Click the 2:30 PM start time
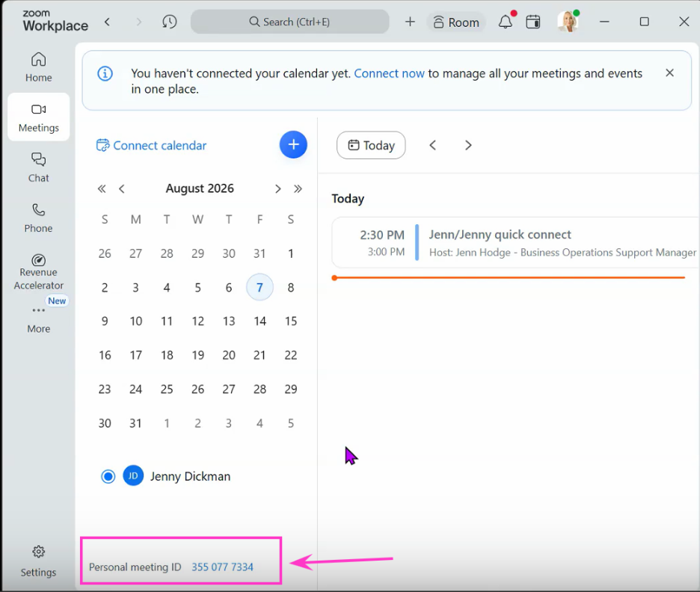Viewport: 700px width, 592px height. [382, 235]
